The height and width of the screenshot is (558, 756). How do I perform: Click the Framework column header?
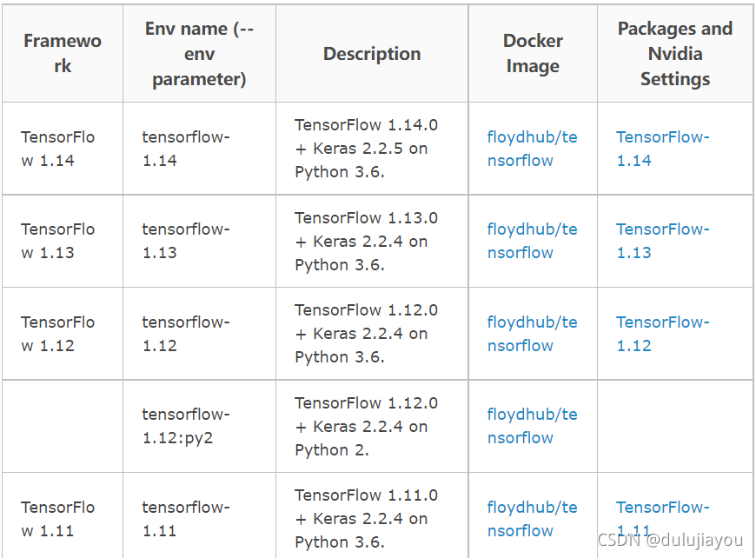click(62, 53)
